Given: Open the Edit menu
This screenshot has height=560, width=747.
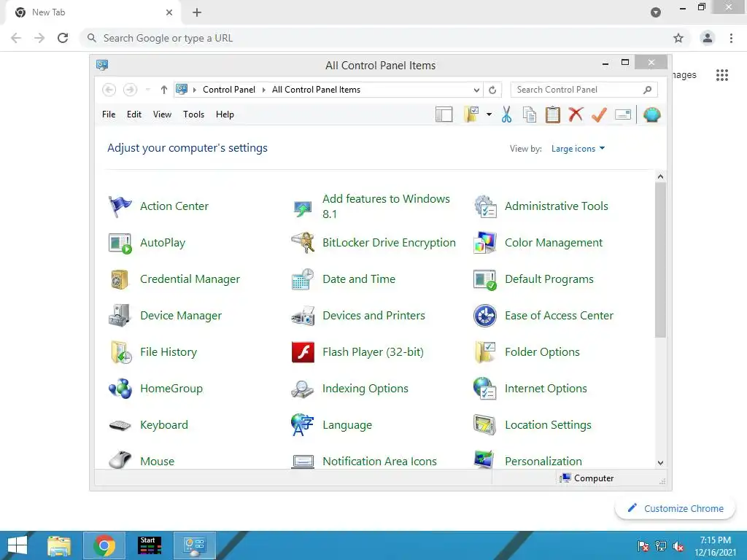Looking at the screenshot, I should coord(134,114).
